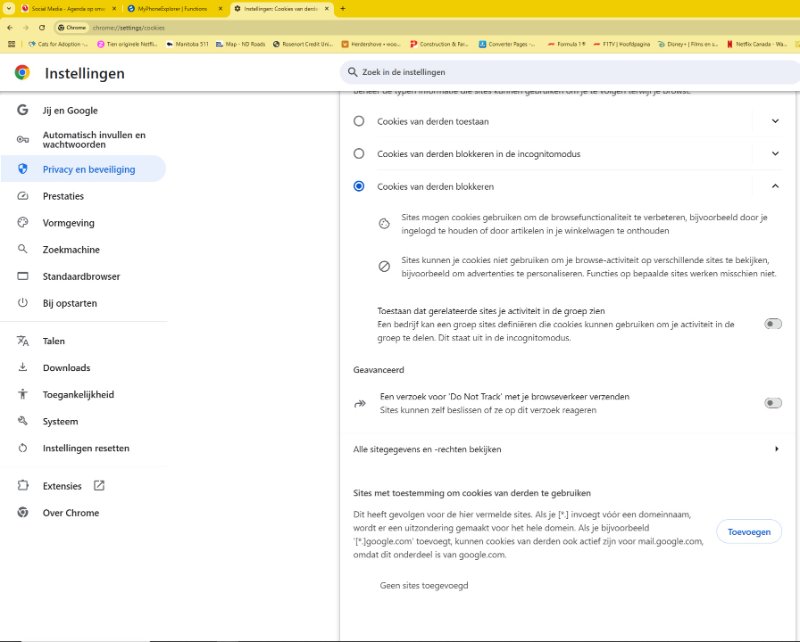Click the cookie icon beside Sites mogen cookies

[384, 224]
